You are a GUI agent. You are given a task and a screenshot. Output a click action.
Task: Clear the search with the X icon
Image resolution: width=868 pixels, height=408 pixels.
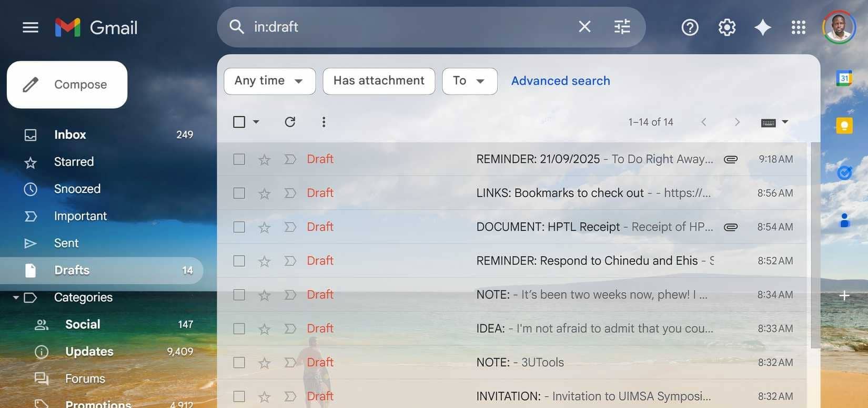pyautogui.click(x=584, y=27)
